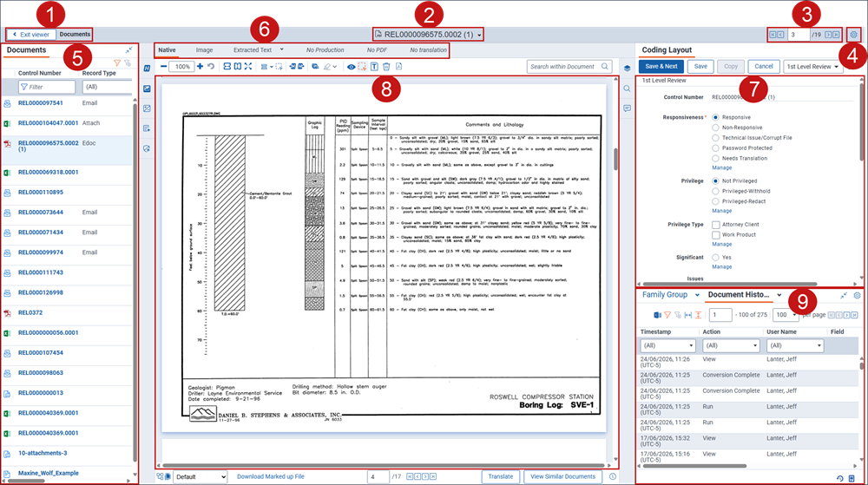Select Privileged-Redact radio option
This screenshot has height=485, width=868.
pos(715,201)
